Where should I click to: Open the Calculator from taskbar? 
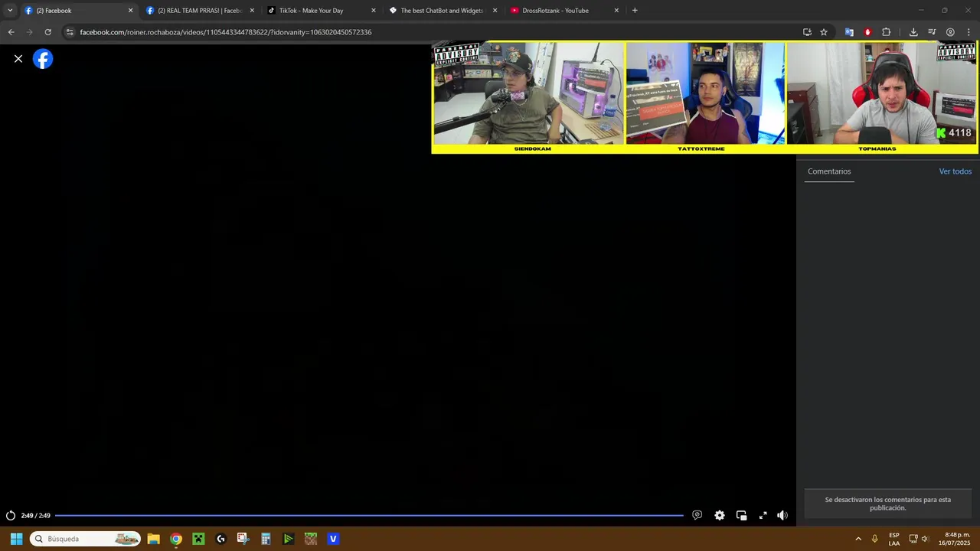pos(266,539)
